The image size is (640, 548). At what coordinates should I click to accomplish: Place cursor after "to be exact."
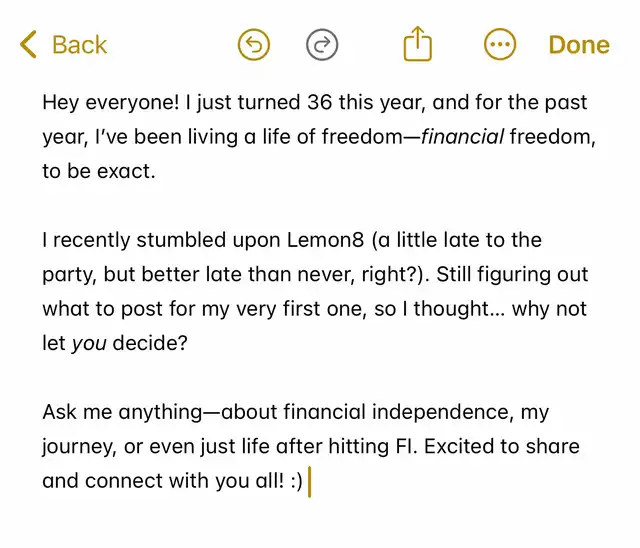tap(158, 171)
